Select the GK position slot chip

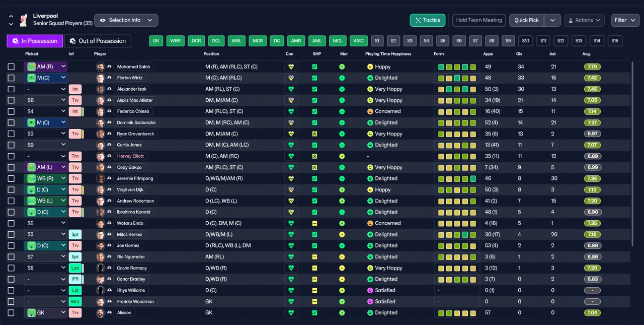[x=156, y=41]
